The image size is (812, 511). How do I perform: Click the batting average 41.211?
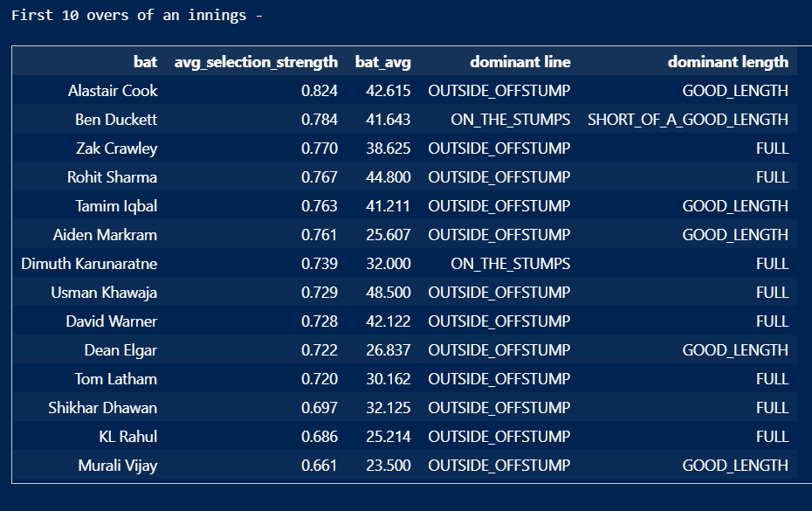[x=388, y=206]
